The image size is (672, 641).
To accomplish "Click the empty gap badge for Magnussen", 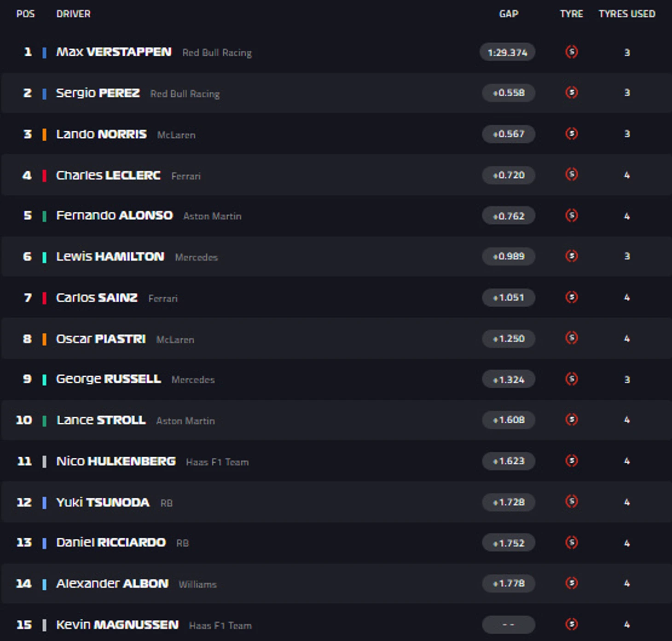I will [x=509, y=625].
